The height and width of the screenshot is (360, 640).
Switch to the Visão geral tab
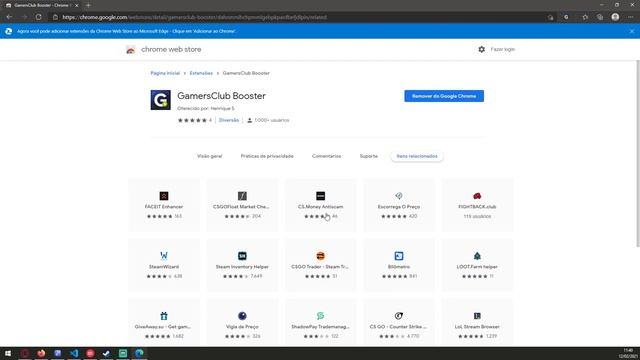tap(210, 156)
